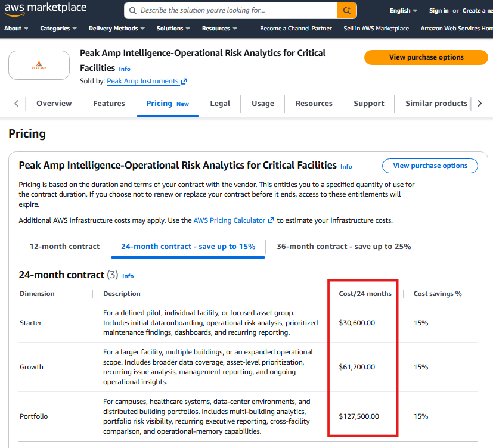Click 15% savings in Starter row
The image size is (493, 448).
421,323
